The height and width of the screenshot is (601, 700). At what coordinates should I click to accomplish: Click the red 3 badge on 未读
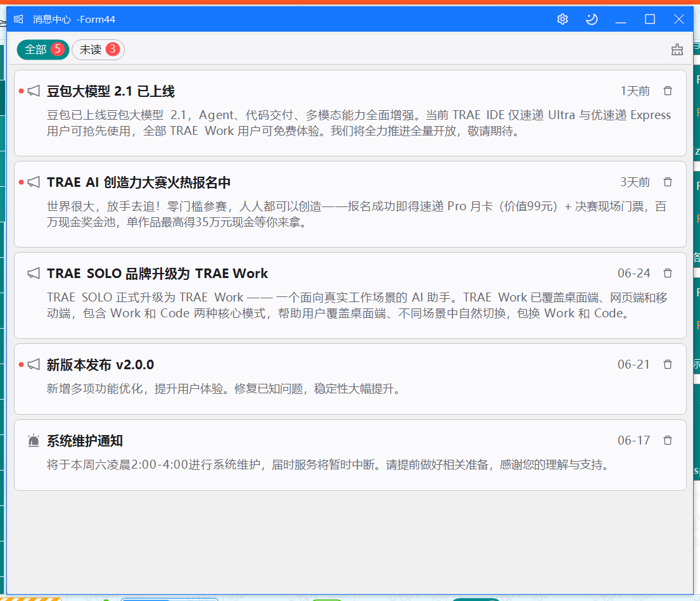tap(113, 49)
